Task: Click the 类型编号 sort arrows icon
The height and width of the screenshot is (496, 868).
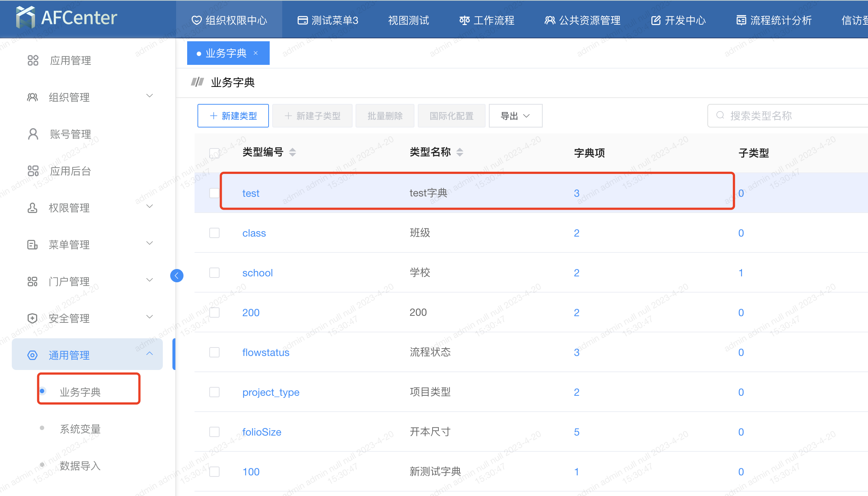Action: click(293, 152)
